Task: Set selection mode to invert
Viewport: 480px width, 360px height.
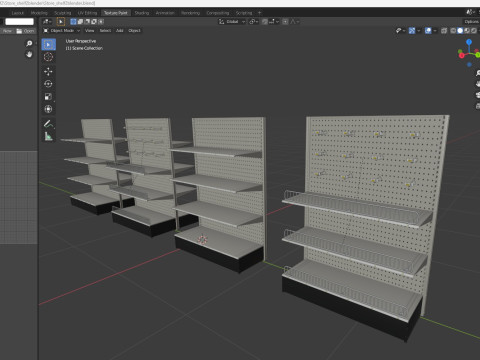Action: (x=94, y=22)
